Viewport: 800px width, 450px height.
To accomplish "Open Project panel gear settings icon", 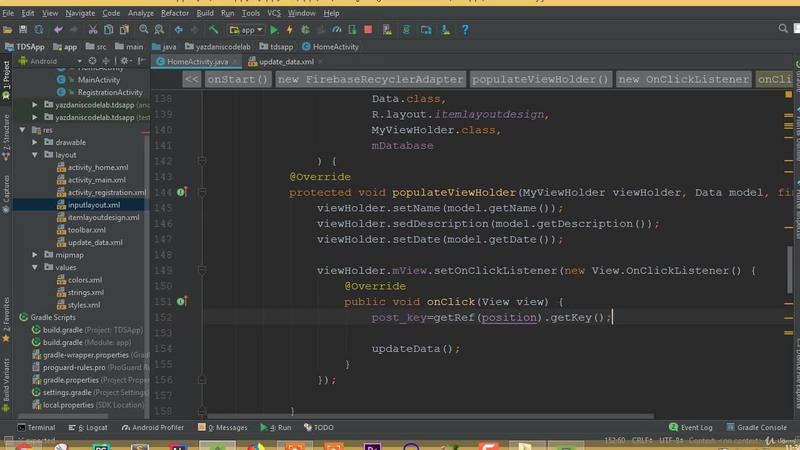I will (x=124, y=61).
